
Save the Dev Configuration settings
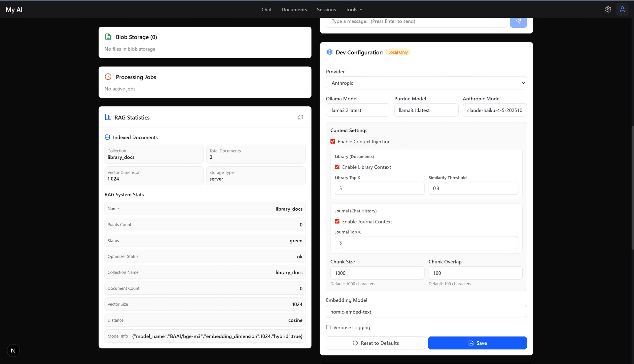click(477, 343)
